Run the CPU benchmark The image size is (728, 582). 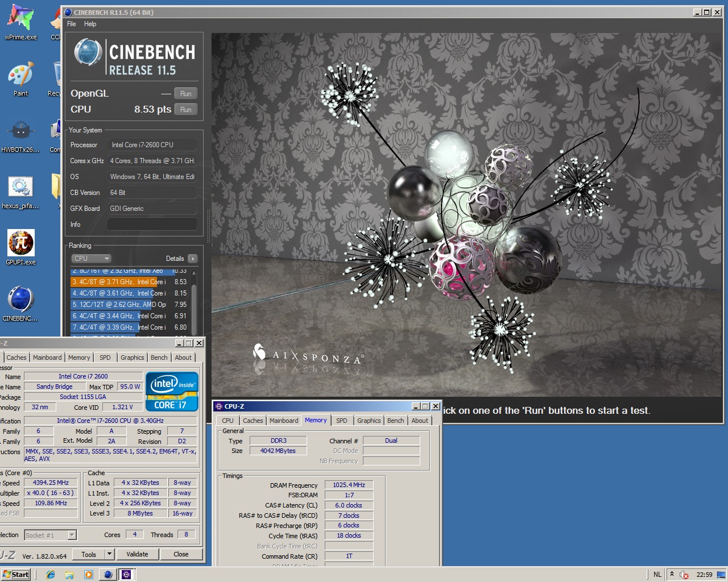tap(186, 110)
